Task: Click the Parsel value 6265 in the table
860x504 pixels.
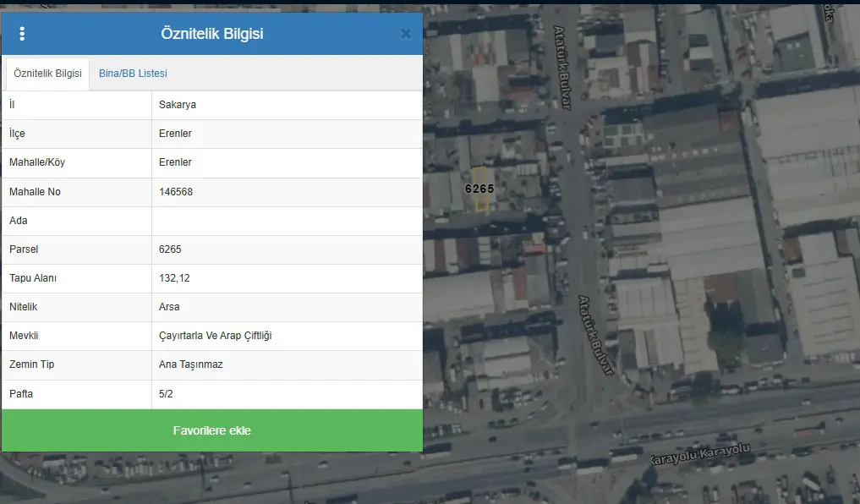Action: click(x=170, y=249)
